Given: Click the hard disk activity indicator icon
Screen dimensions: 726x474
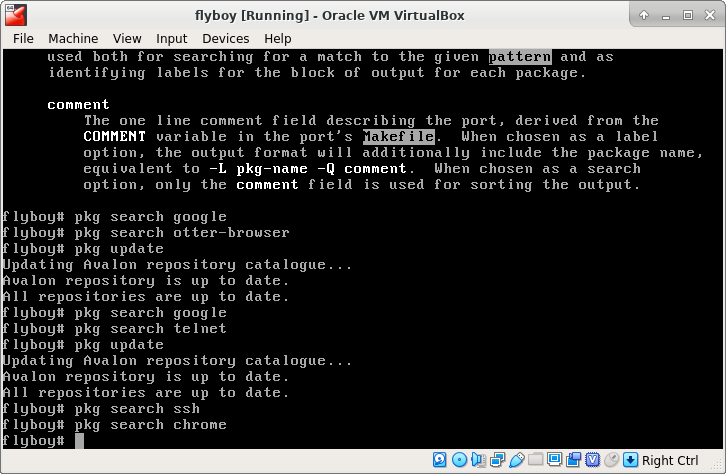Looking at the screenshot, I should (440, 460).
